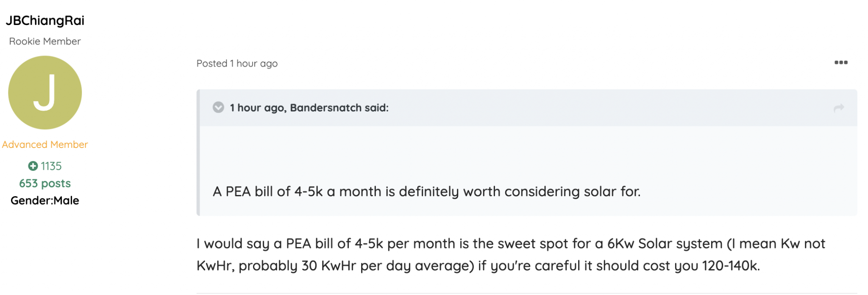
Task: Click the grey vertical bar of the quote block
Action: point(198,153)
